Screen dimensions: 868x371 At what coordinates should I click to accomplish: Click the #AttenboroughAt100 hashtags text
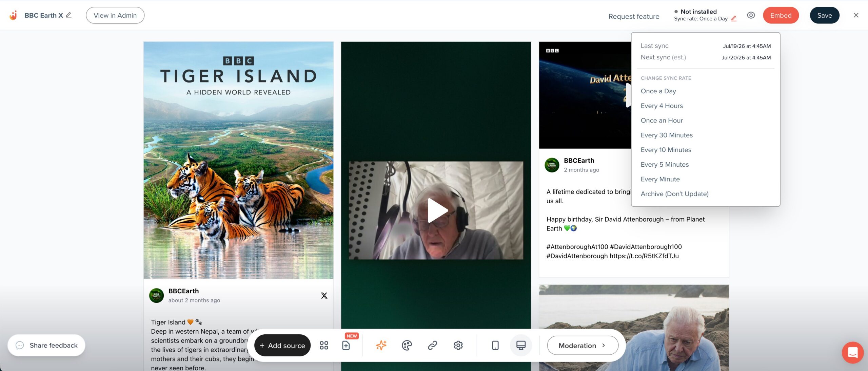click(x=614, y=252)
